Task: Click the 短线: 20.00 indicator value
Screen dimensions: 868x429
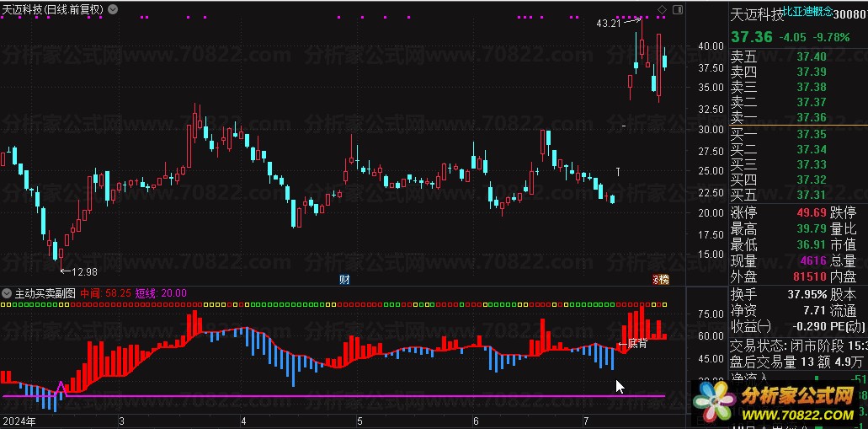Action: tap(162, 293)
